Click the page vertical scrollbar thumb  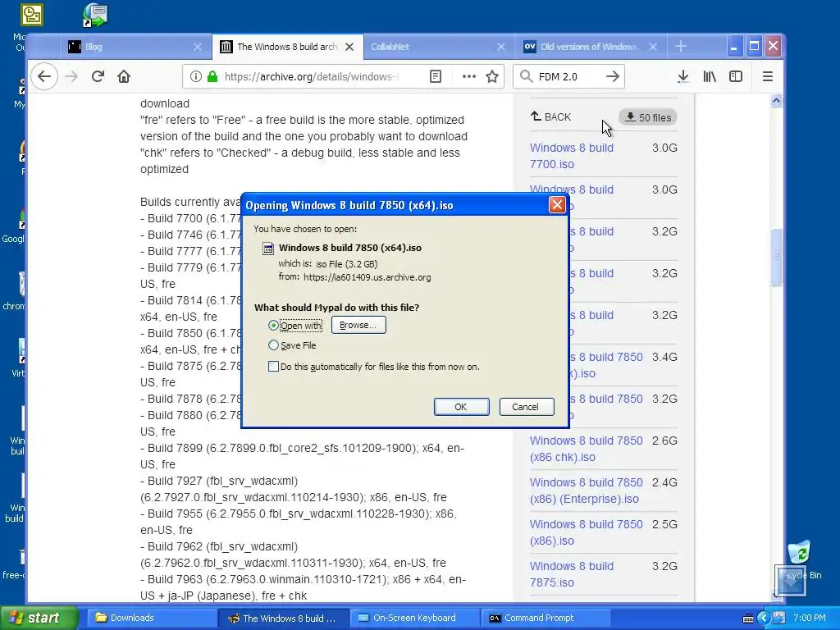tap(776, 258)
